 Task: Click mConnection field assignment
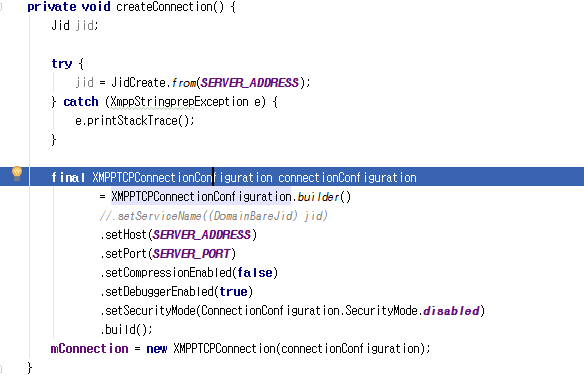click(89, 348)
